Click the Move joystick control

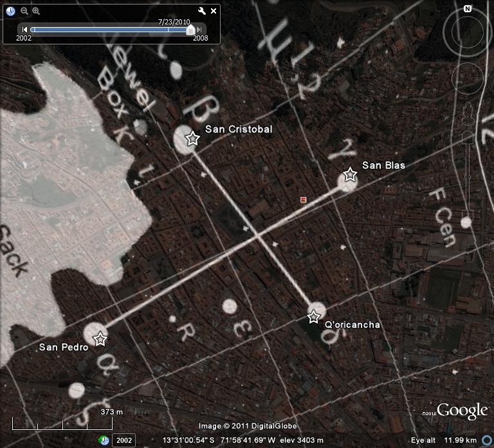pos(468,79)
